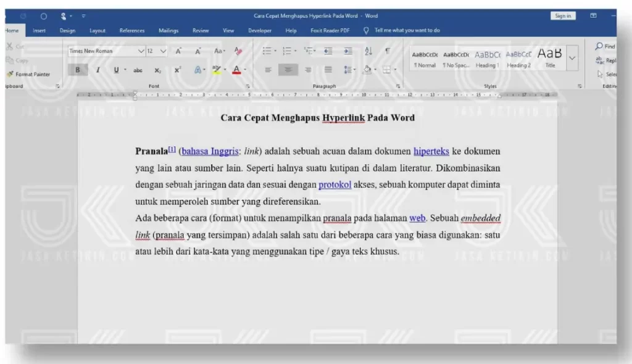Open the Developer tab
Viewport: 632px width, 364px height.
point(260,31)
